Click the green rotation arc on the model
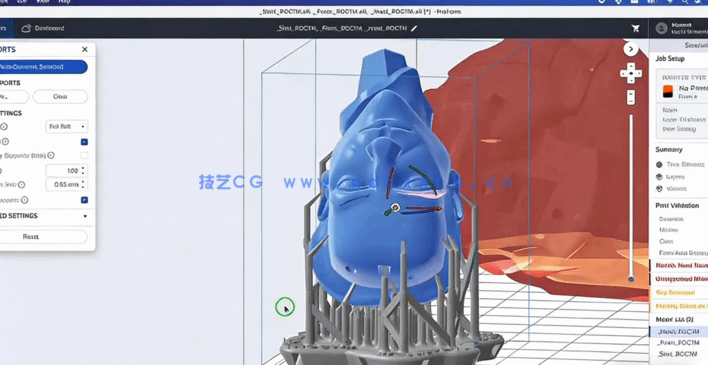 pos(423,180)
